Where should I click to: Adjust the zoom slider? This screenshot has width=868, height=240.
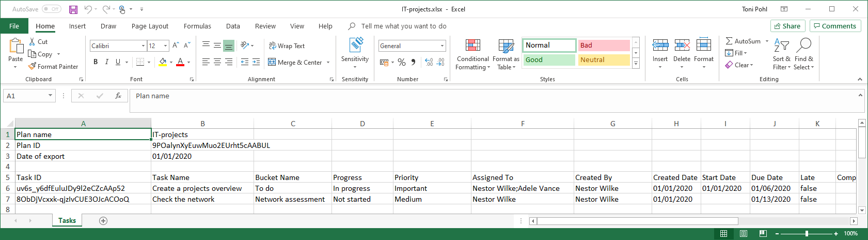pyautogui.click(x=807, y=234)
